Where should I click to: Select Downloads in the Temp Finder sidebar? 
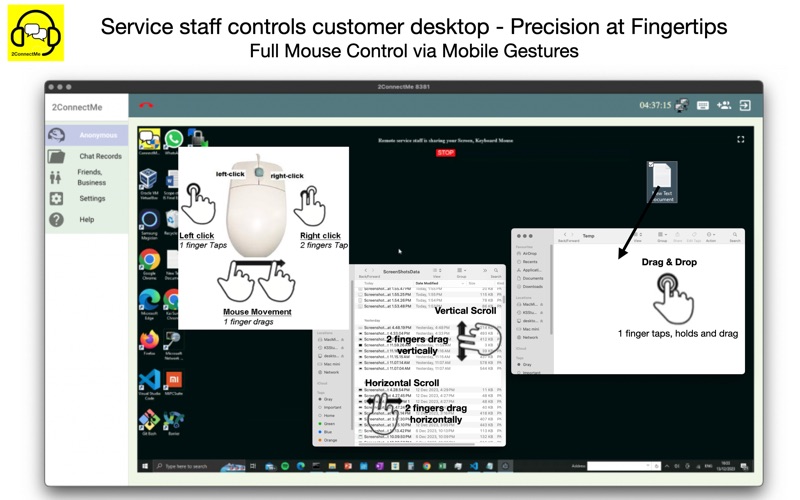pyautogui.click(x=532, y=287)
